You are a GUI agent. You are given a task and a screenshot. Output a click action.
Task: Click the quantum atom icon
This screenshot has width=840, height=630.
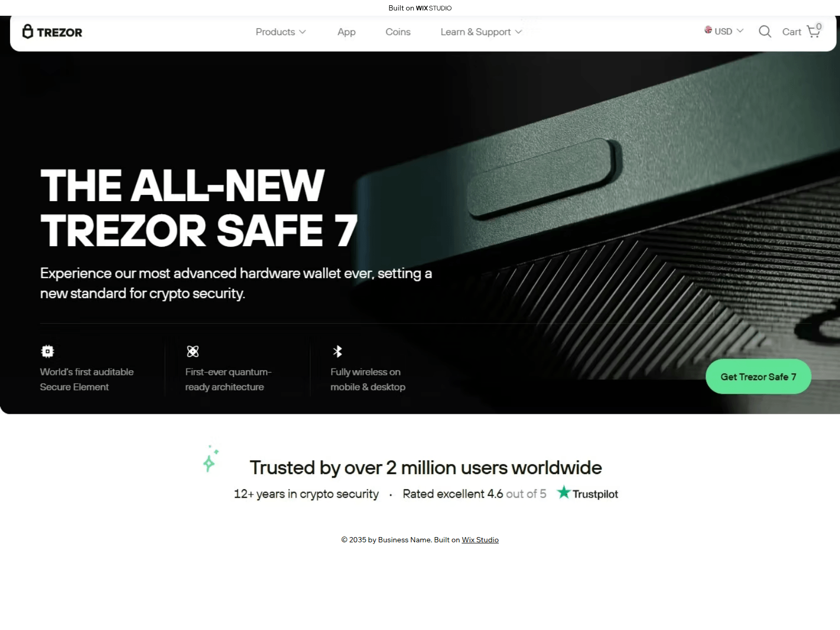pyautogui.click(x=193, y=351)
